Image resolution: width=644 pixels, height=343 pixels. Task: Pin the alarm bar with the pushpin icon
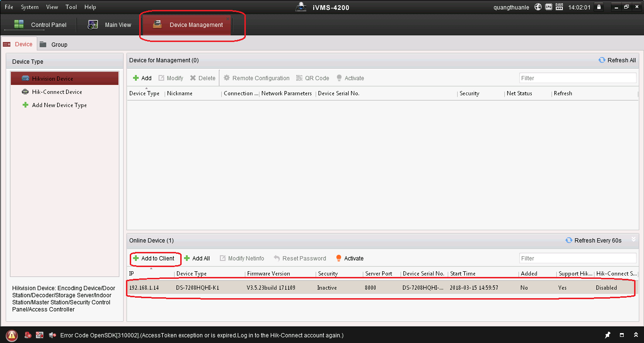609,335
